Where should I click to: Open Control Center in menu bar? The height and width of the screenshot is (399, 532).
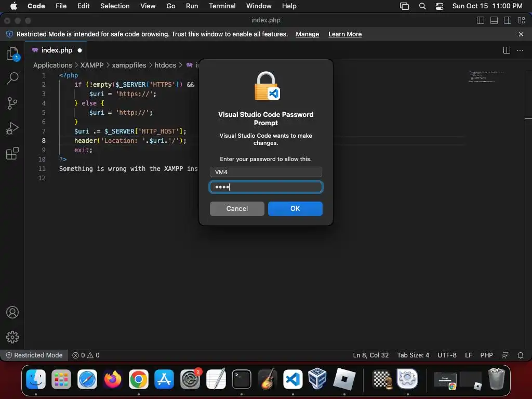click(x=440, y=6)
